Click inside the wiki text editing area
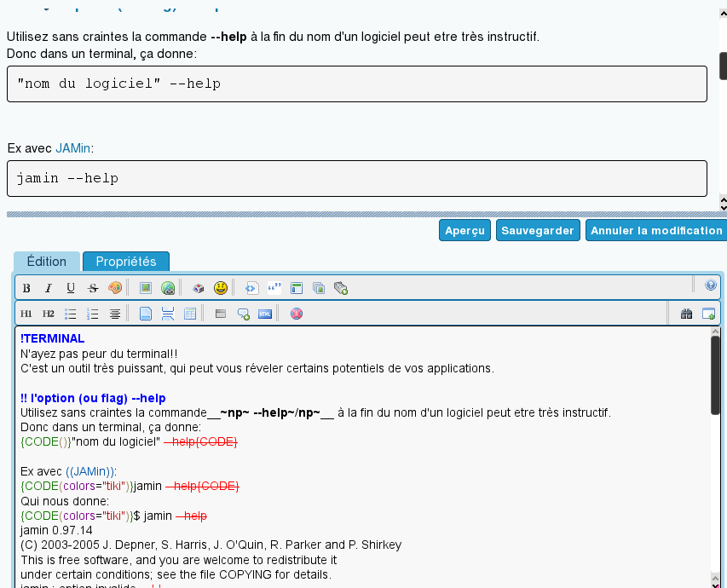This screenshot has height=588, width=727. click(365, 457)
